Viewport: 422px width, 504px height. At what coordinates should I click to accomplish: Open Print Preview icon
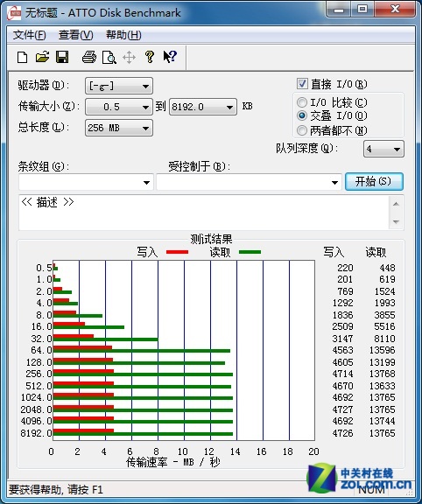point(109,58)
